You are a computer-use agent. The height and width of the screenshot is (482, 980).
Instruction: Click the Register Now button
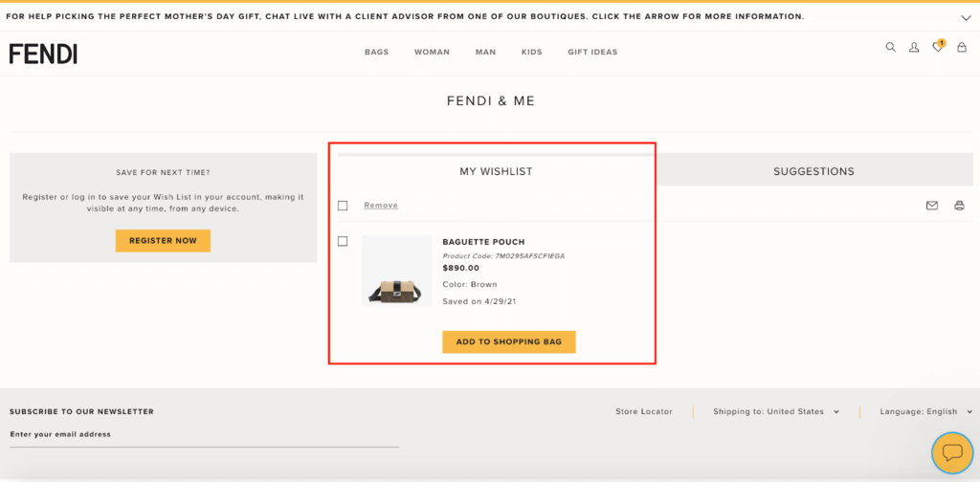[163, 240]
